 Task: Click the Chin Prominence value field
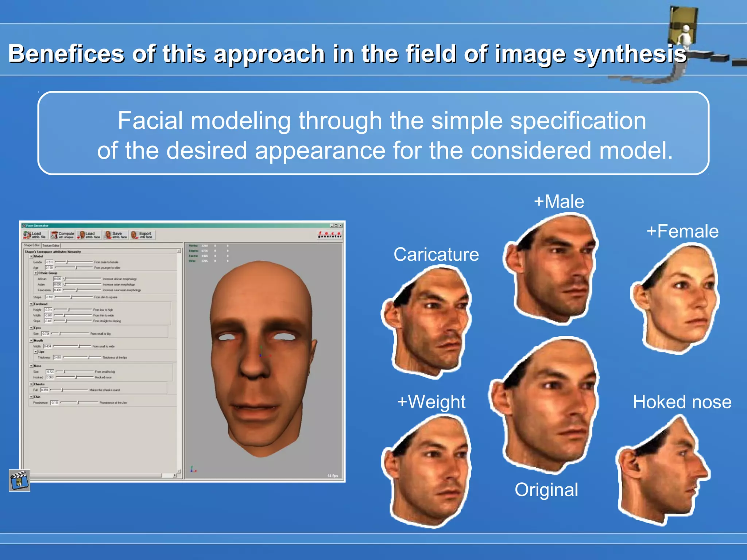54,402
